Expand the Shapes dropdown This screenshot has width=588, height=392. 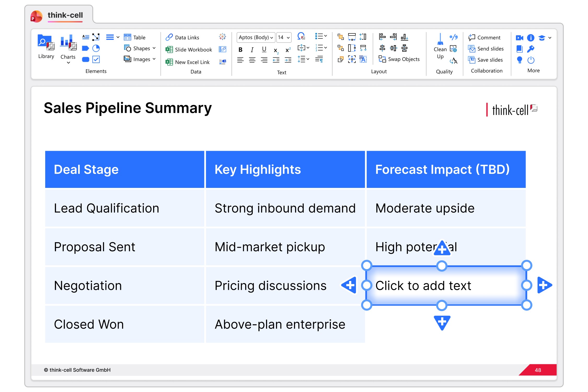pos(154,48)
